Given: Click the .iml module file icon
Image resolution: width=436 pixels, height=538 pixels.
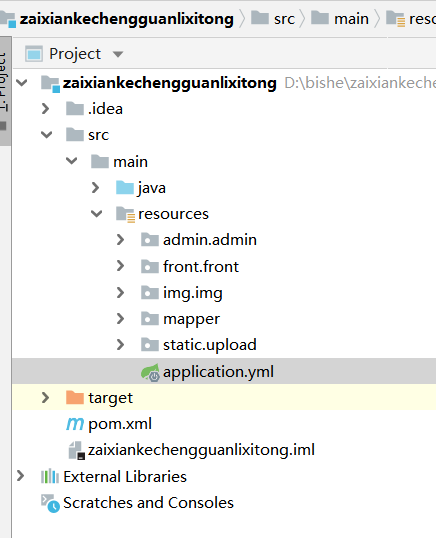Looking at the screenshot, I should coord(76,450).
